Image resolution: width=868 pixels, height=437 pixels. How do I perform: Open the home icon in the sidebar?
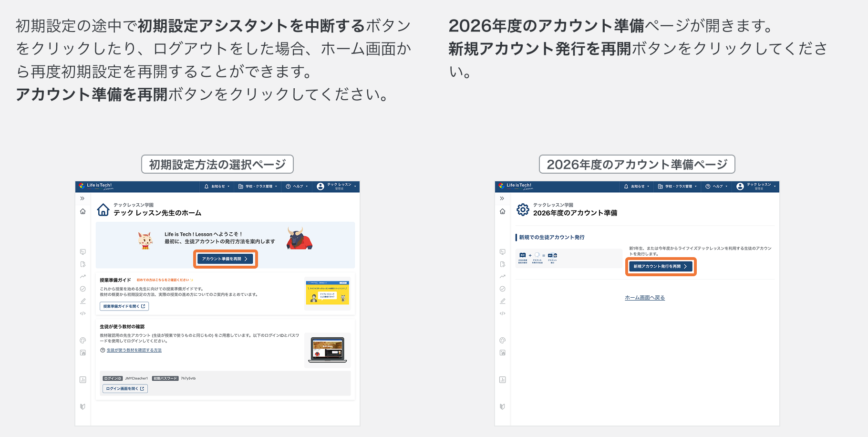click(82, 210)
